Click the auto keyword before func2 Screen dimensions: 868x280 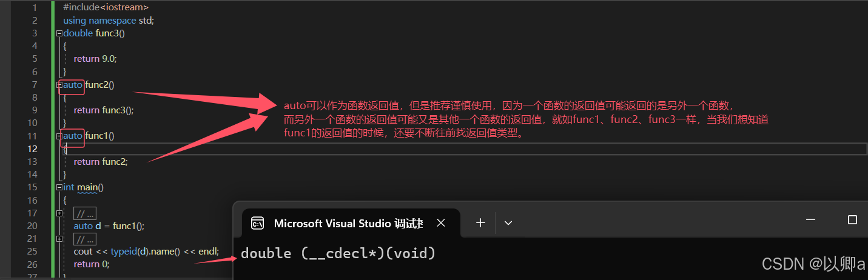(x=73, y=85)
